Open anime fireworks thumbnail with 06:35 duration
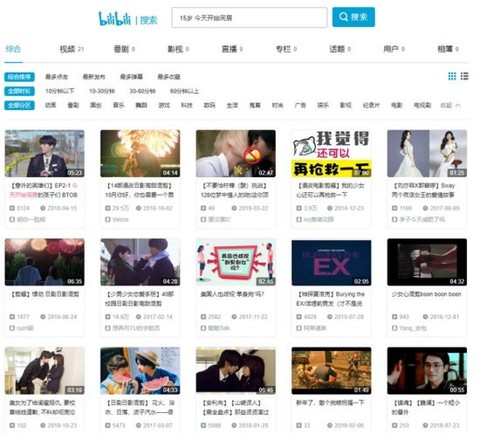The height and width of the screenshot is (434, 480). [44, 262]
